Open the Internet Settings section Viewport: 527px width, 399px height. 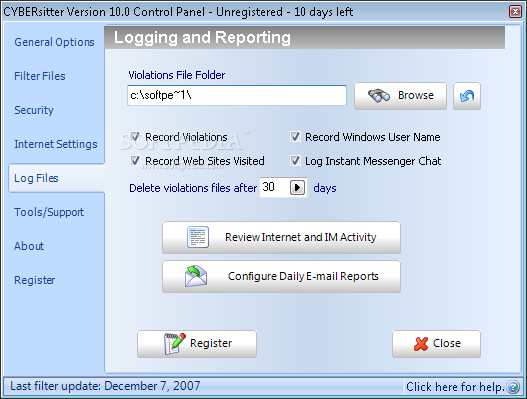click(55, 144)
